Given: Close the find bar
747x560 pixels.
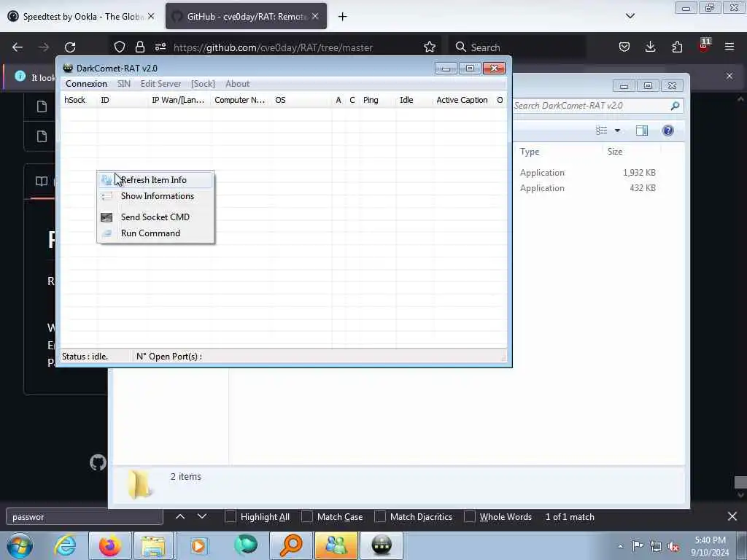Looking at the screenshot, I should tap(732, 517).
